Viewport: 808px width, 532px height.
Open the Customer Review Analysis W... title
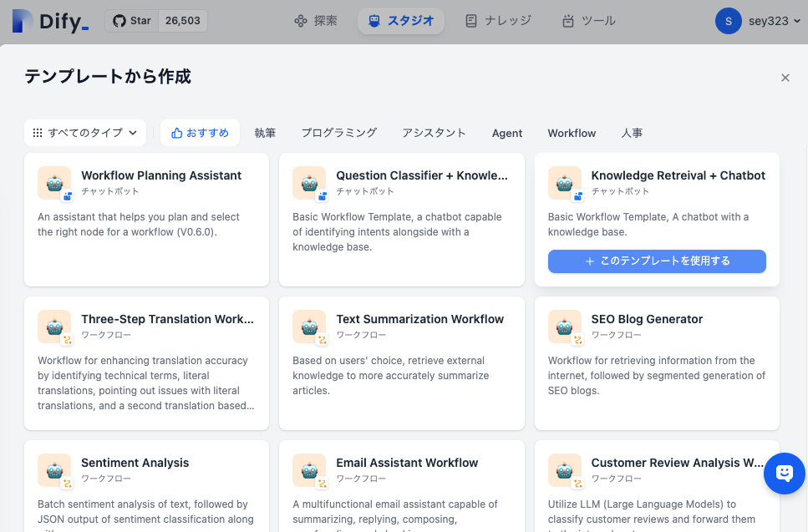click(677, 463)
